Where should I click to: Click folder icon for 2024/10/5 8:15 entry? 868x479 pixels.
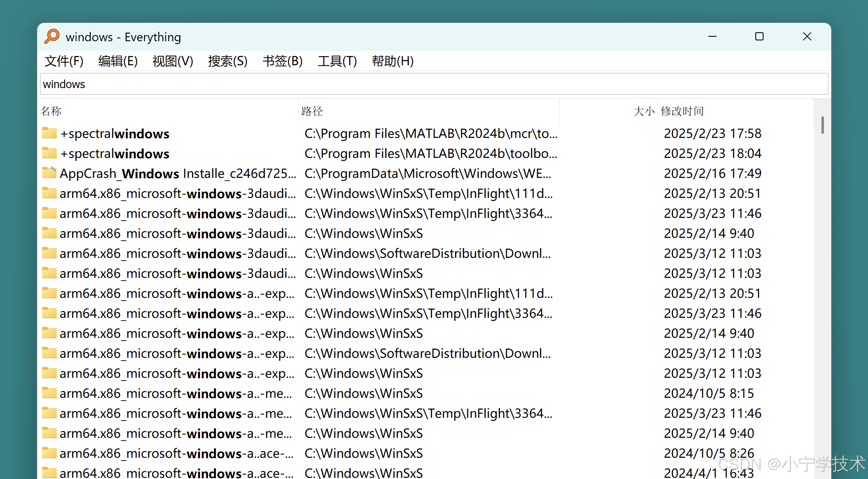(x=49, y=393)
